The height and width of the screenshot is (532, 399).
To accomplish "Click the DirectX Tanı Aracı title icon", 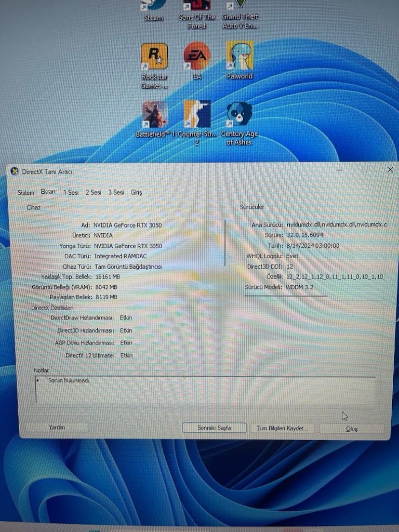I will point(15,171).
